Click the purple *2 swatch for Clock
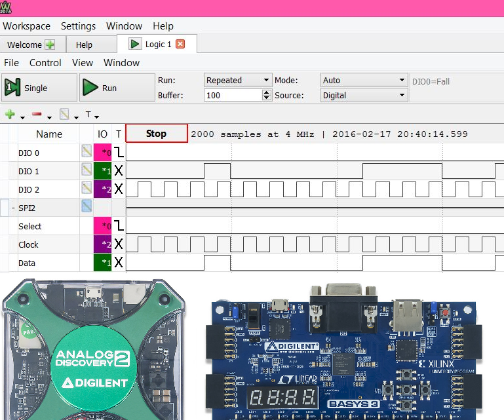Image resolution: width=504 pixels, height=420 pixels. (x=102, y=244)
